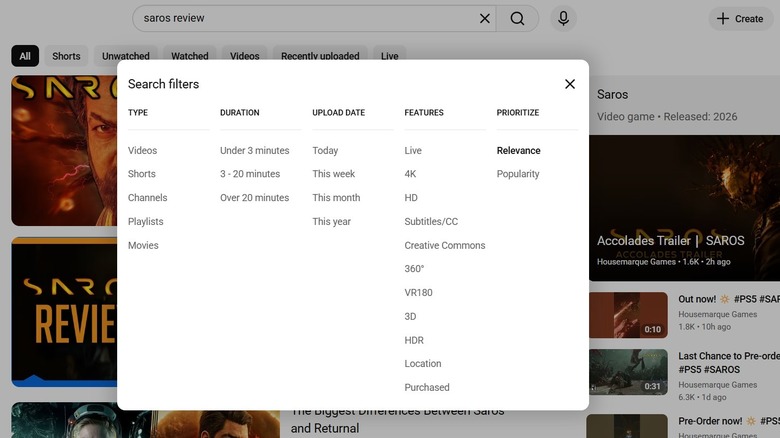The height and width of the screenshot is (438, 780).
Task: Select the Watched chip
Action: (190, 56)
